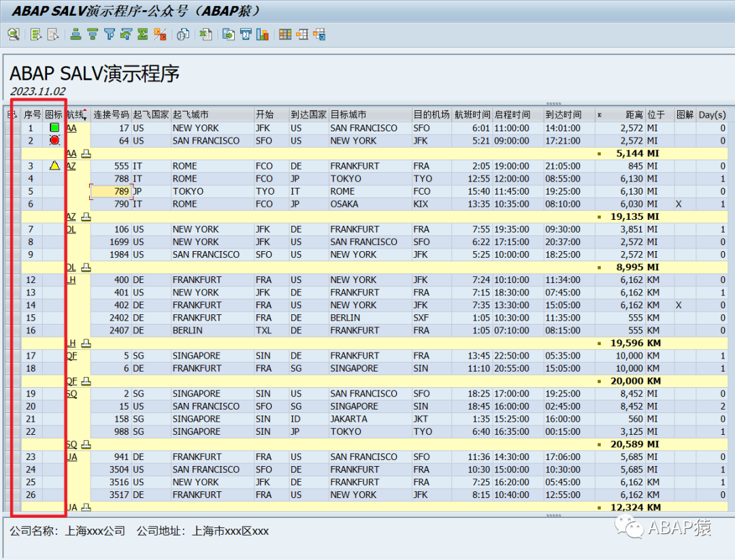The width and height of the screenshot is (735, 560).
Task: Collapse the DL subtotal group
Action: 86,267
